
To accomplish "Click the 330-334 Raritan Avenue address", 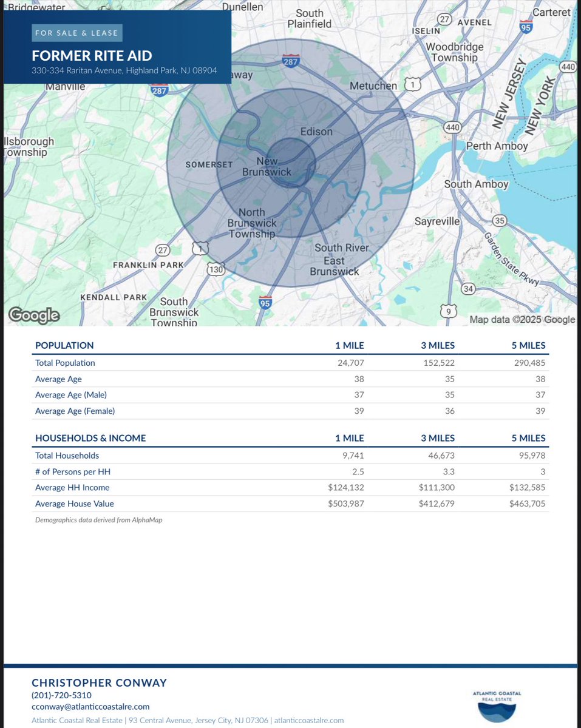I will point(124,70).
